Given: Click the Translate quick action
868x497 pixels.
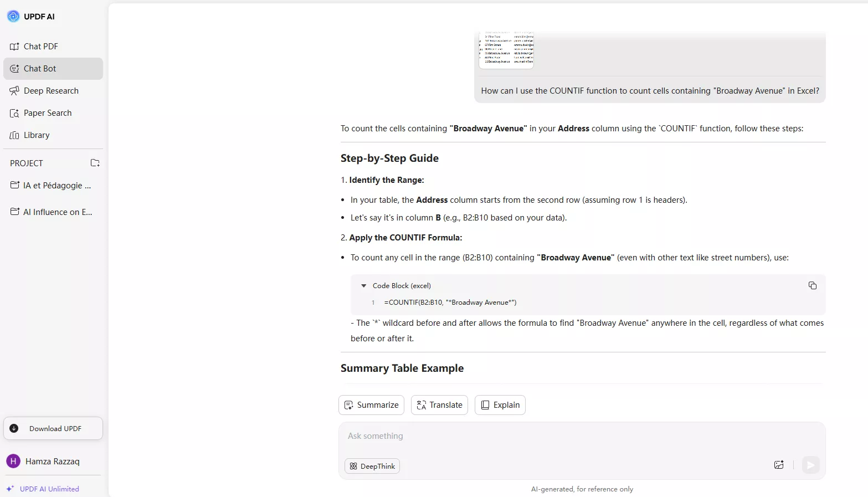Looking at the screenshot, I should (x=439, y=405).
